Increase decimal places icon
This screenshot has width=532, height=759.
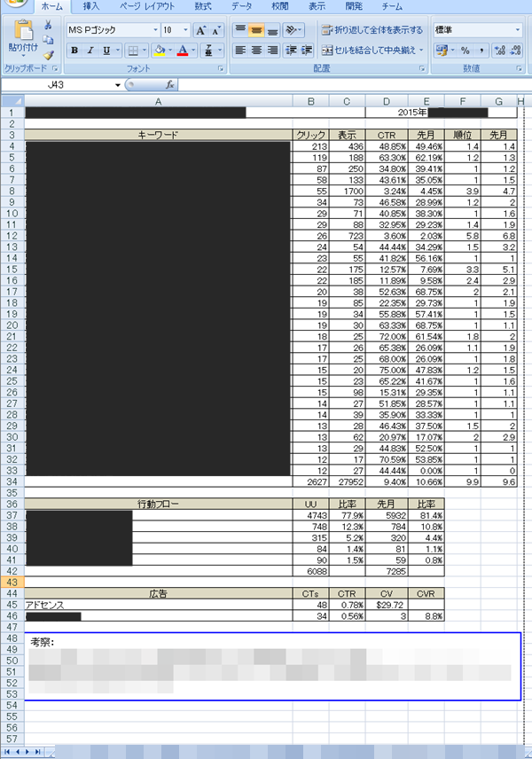(499, 51)
